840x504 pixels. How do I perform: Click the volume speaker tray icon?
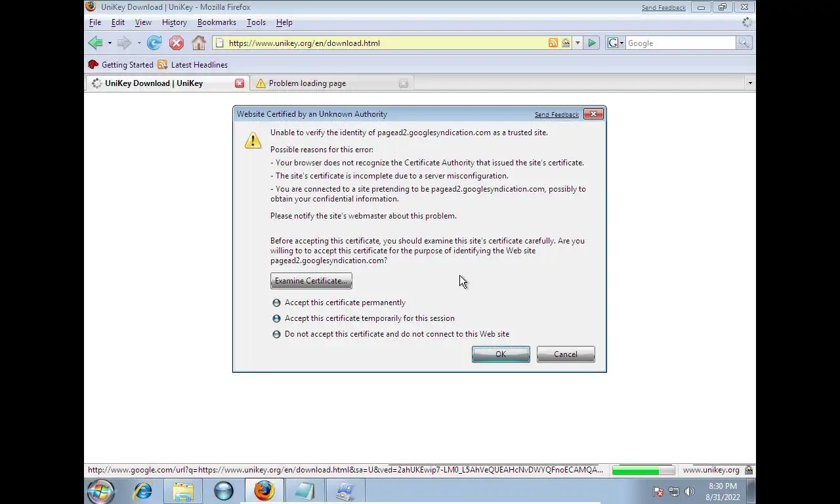pos(690,492)
